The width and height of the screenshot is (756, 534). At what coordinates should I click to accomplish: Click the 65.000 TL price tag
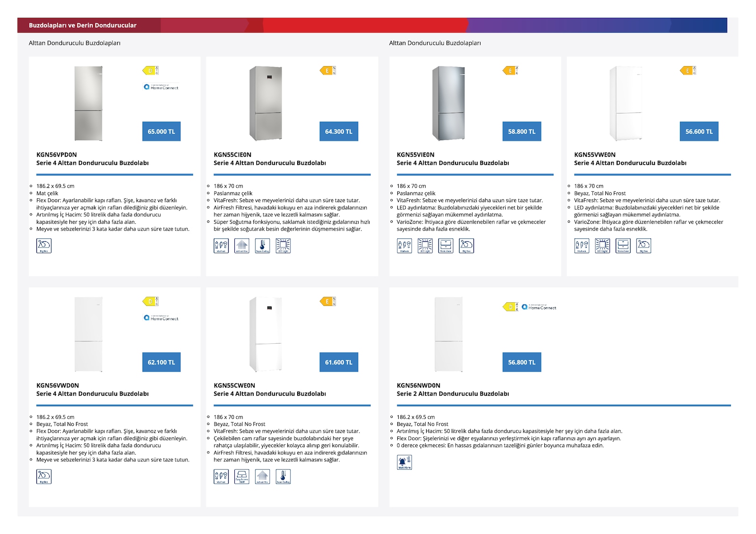[161, 131]
